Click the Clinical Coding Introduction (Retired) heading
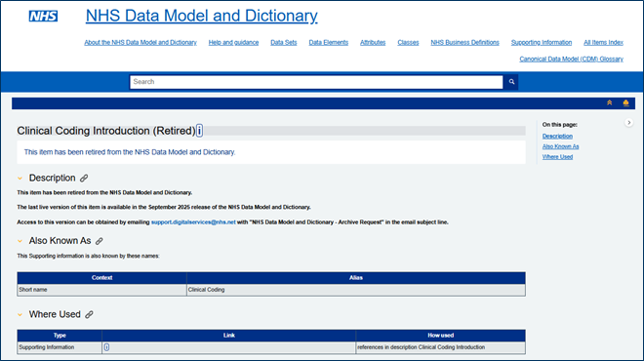Image resolution: width=644 pixels, height=361 pixels. coord(106,131)
